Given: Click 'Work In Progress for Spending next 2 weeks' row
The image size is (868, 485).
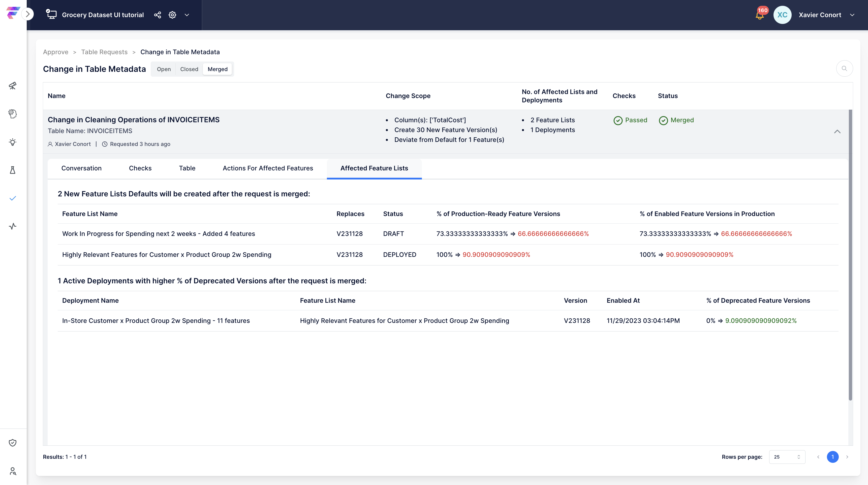Looking at the screenshot, I should click(448, 234).
